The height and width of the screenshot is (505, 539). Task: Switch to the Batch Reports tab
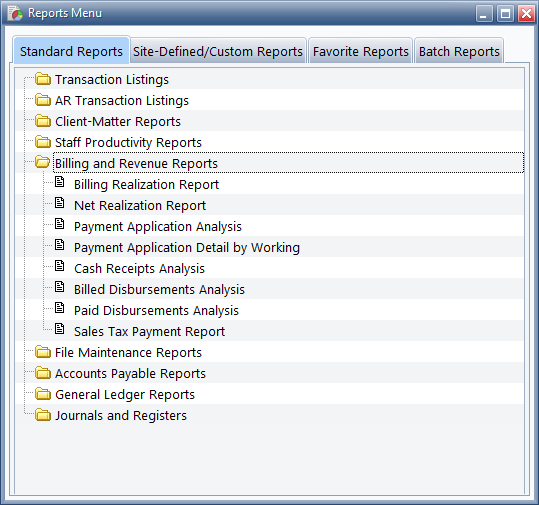[x=459, y=51]
